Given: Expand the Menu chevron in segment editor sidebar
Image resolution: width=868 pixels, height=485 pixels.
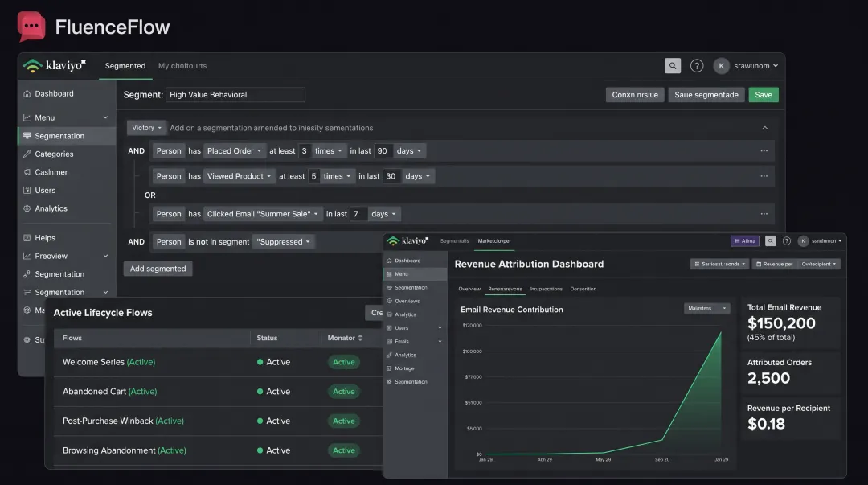Looking at the screenshot, I should point(105,117).
